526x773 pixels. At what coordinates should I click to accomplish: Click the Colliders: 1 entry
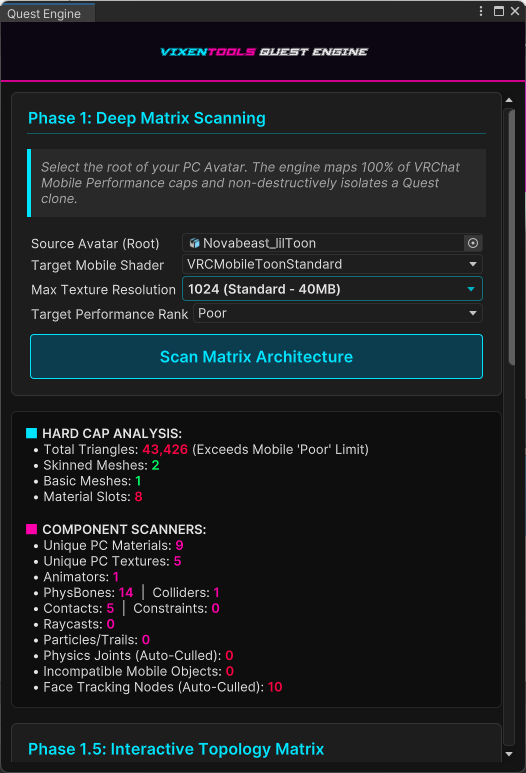pyautogui.click(x=186, y=593)
